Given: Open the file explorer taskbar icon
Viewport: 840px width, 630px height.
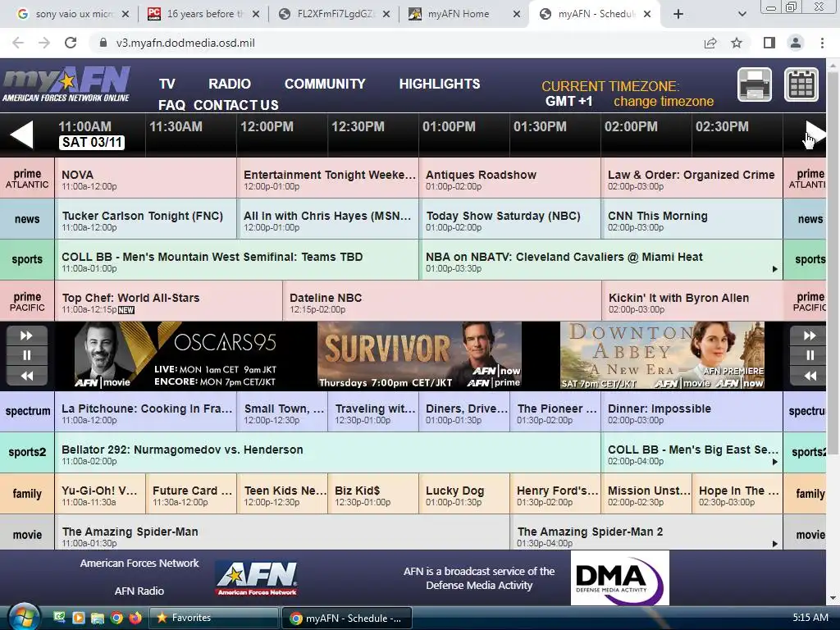Looking at the screenshot, I should point(97,618).
